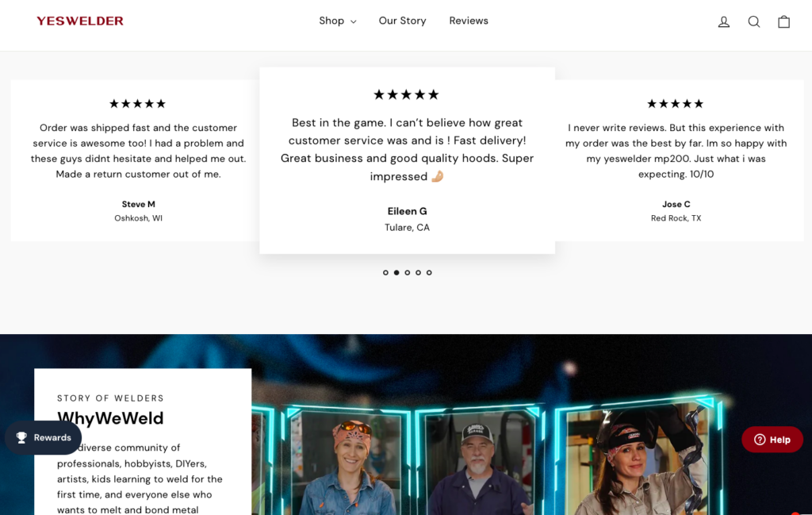
Task: Open the account login icon
Action: [x=723, y=21]
